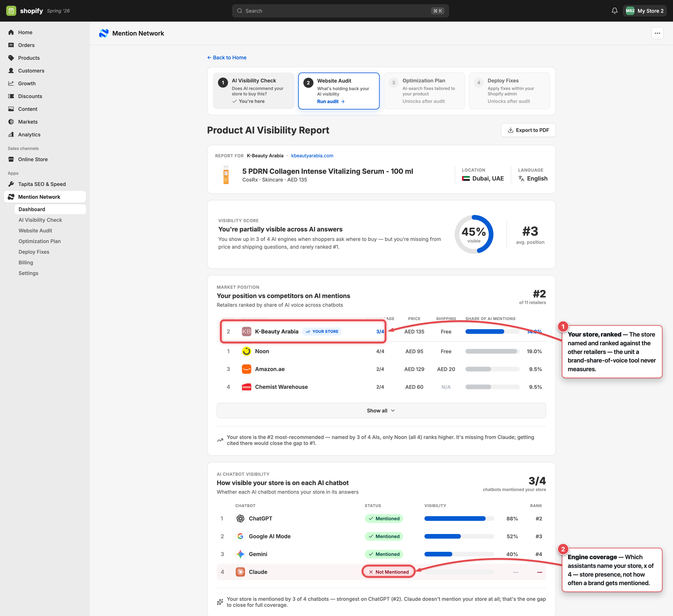The height and width of the screenshot is (616, 673).
Task: Click the Customers person icon
Action: click(x=11, y=71)
